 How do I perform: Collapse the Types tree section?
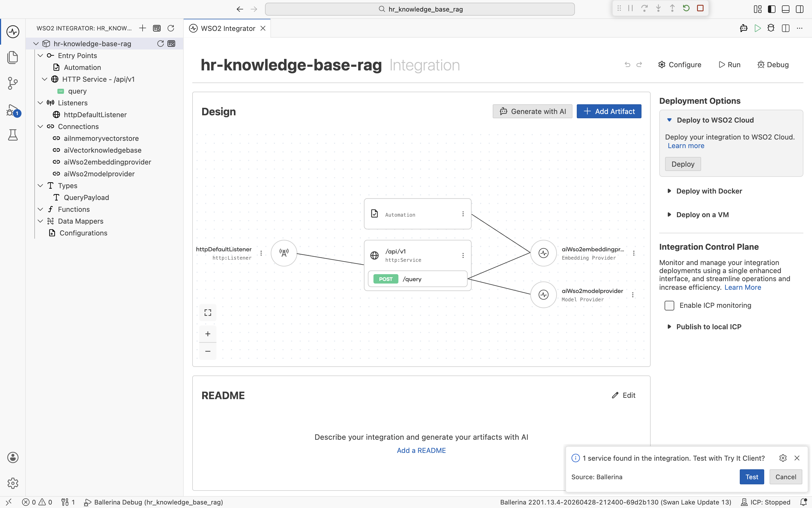[40, 186]
